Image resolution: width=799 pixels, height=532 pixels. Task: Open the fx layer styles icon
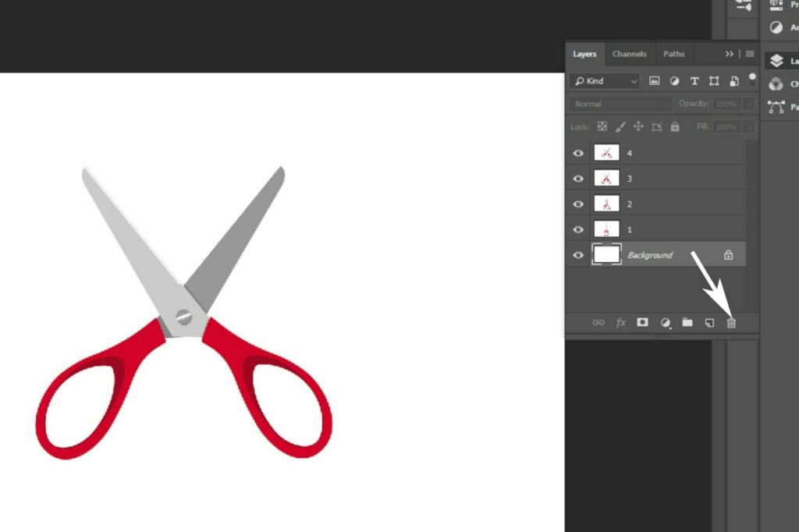click(x=621, y=322)
